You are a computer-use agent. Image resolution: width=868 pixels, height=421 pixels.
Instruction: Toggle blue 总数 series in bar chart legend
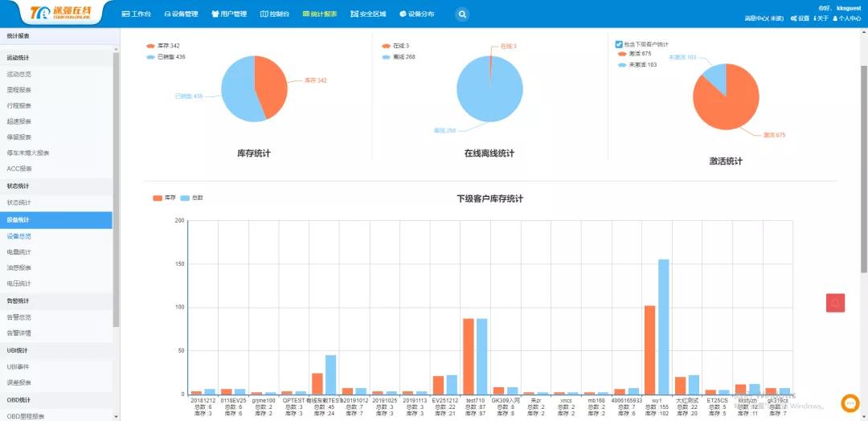coord(185,198)
